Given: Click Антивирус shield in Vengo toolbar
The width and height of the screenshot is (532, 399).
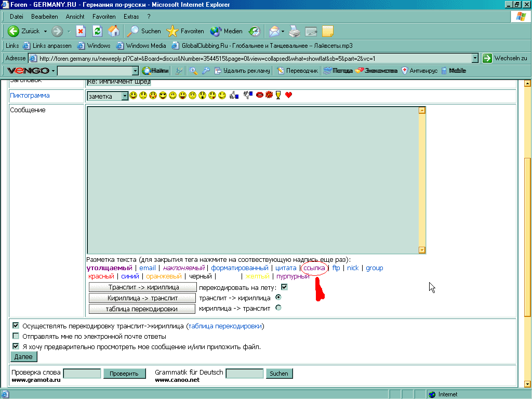Looking at the screenshot, I should pyautogui.click(x=419, y=71).
